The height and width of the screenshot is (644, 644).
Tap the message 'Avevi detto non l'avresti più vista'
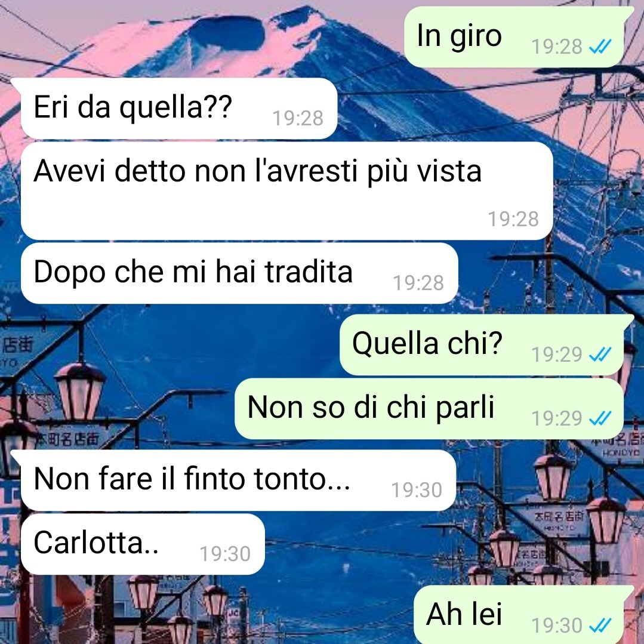[x=286, y=190]
